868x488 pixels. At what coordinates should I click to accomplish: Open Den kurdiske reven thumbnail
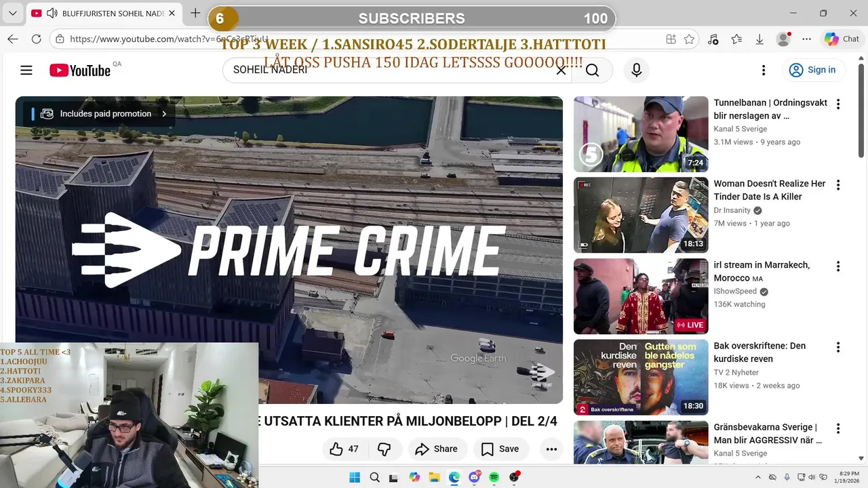641,378
